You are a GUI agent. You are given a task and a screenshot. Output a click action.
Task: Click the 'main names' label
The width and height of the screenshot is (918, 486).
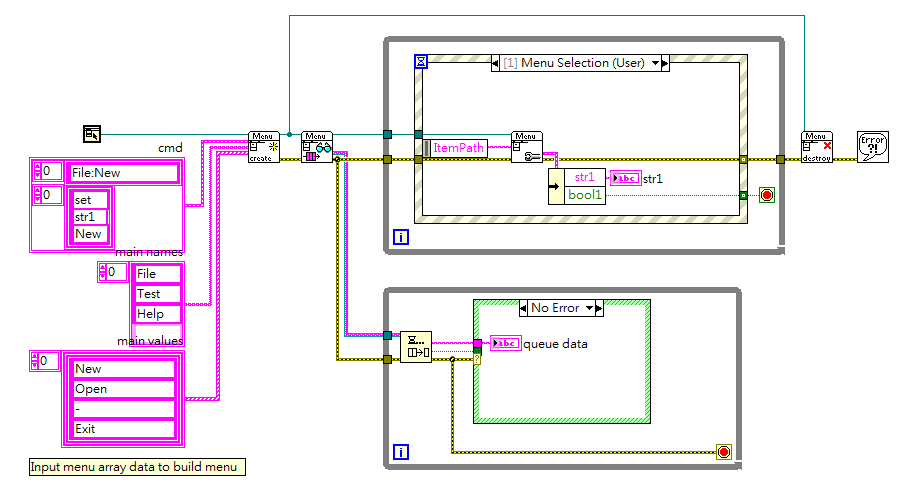tap(149, 252)
